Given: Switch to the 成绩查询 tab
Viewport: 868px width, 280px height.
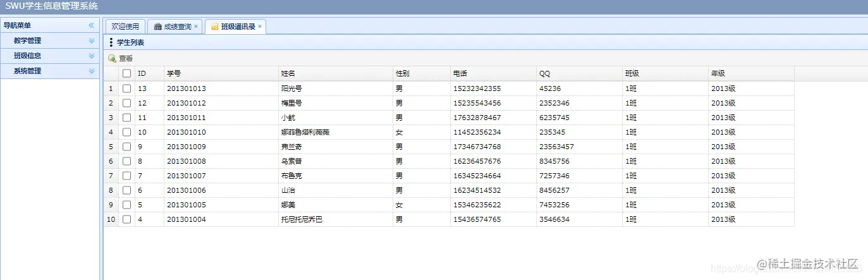Looking at the screenshot, I should [175, 27].
